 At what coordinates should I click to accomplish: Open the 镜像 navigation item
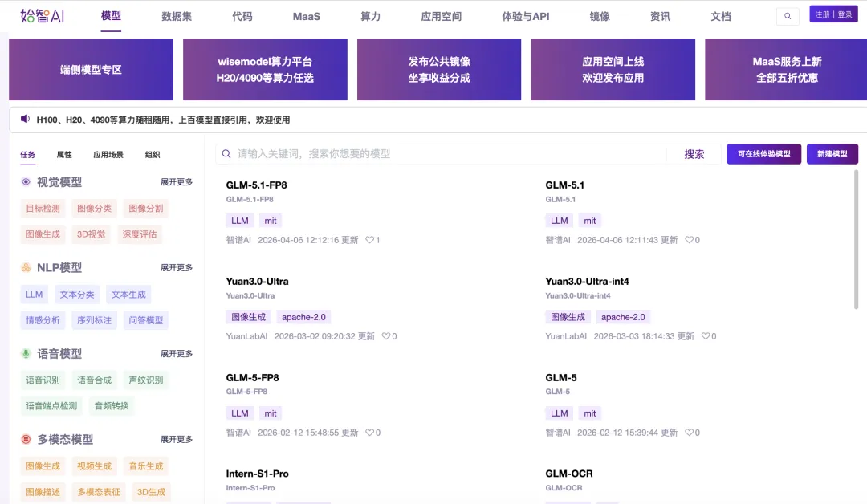(x=600, y=17)
